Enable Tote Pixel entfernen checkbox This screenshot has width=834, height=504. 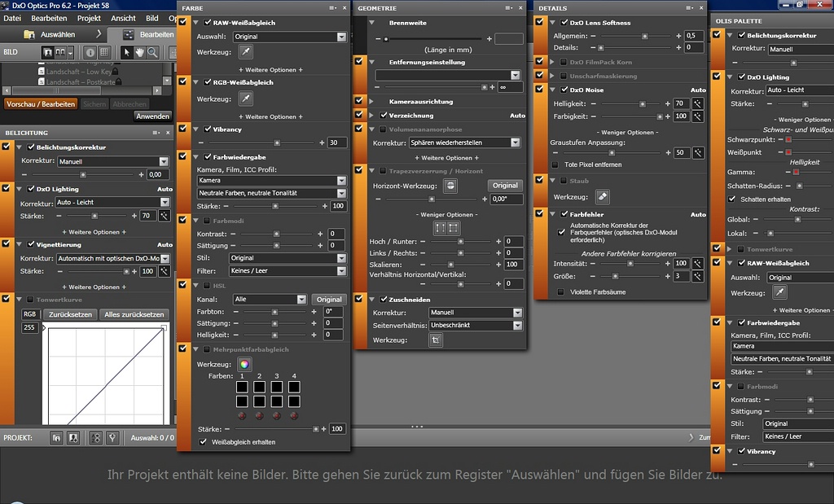[x=555, y=164]
